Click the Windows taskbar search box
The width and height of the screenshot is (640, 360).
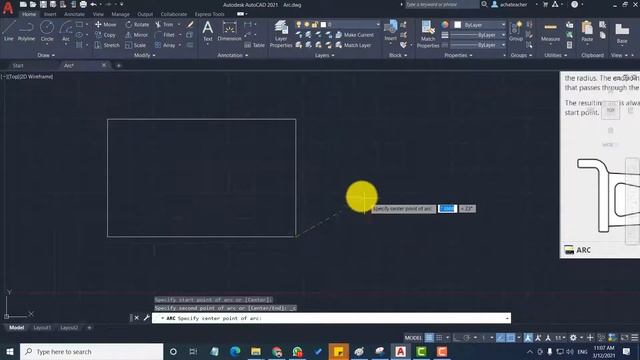click(92, 351)
